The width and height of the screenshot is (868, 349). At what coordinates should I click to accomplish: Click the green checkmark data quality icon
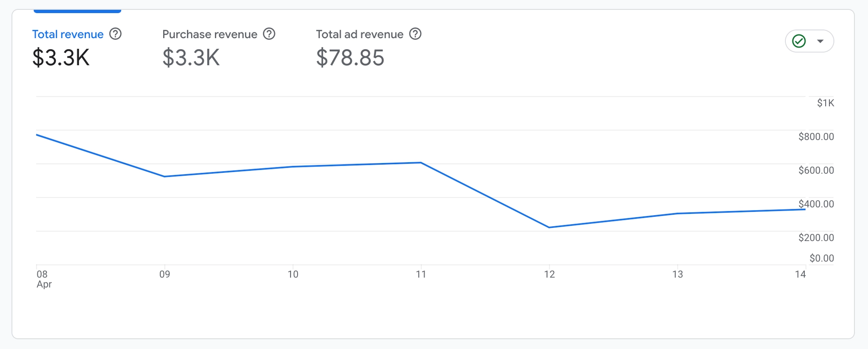799,41
